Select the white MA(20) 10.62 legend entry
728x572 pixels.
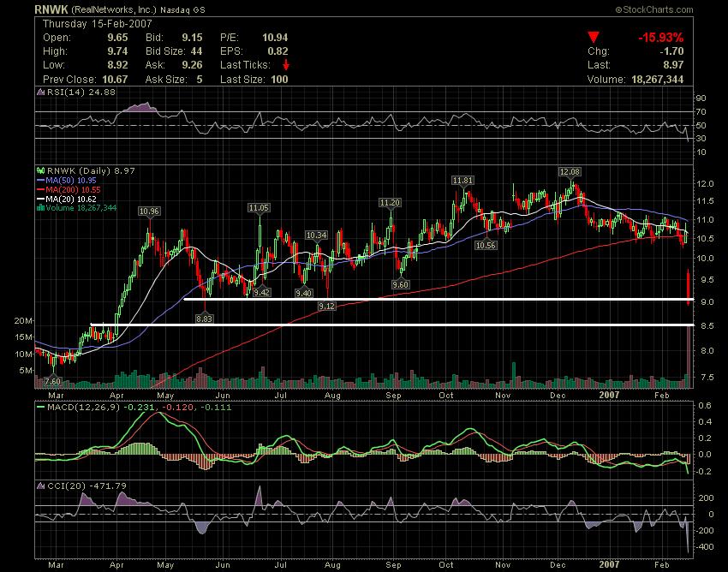point(67,199)
